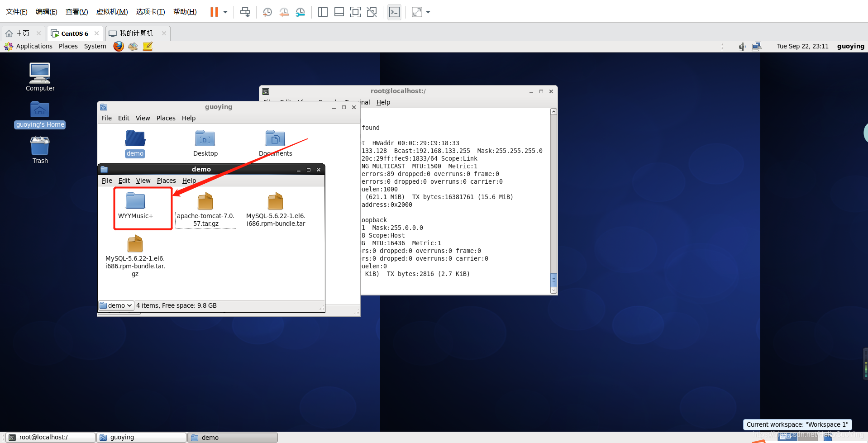Toggle the VMware library sidebar view
The width and height of the screenshot is (868, 443).
323,12
